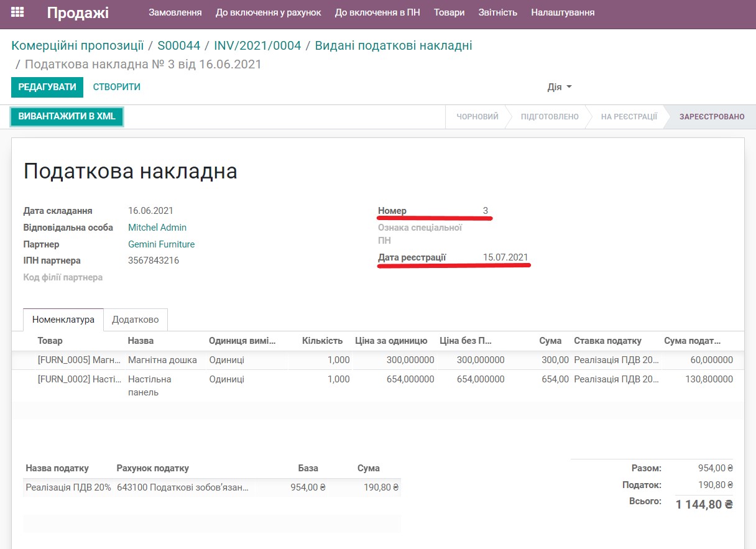Image resolution: width=756 pixels, height=549 pixels.
Task: Switch to the Додатково tab
Action: (x=136, y=319)
